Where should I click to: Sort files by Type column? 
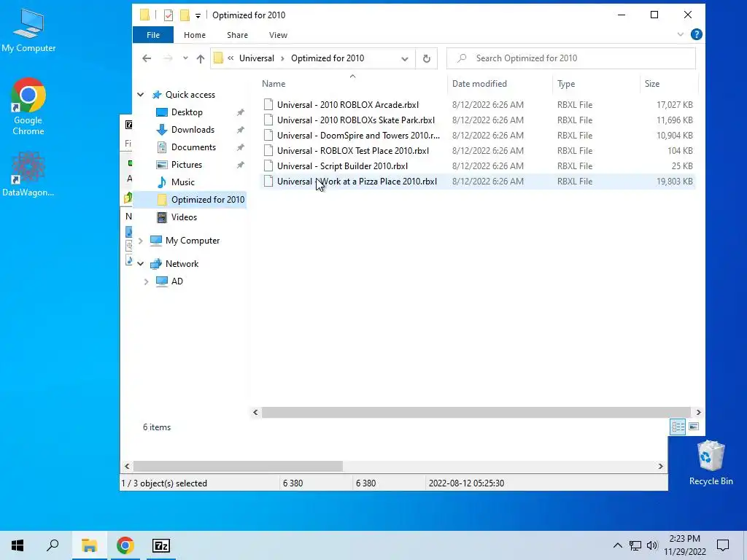(x=595, y=83)
